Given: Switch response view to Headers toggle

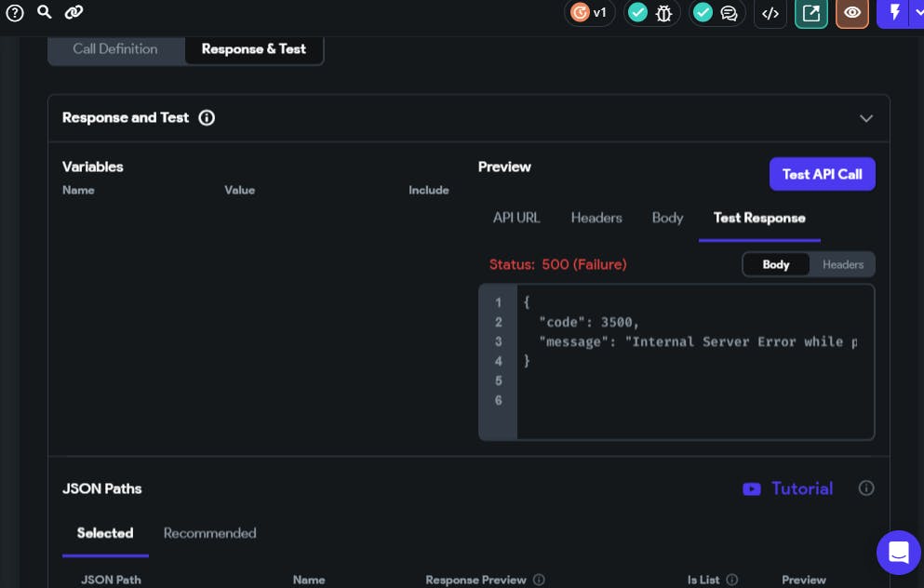Looking at the screenshot, I should click(843, 265).
